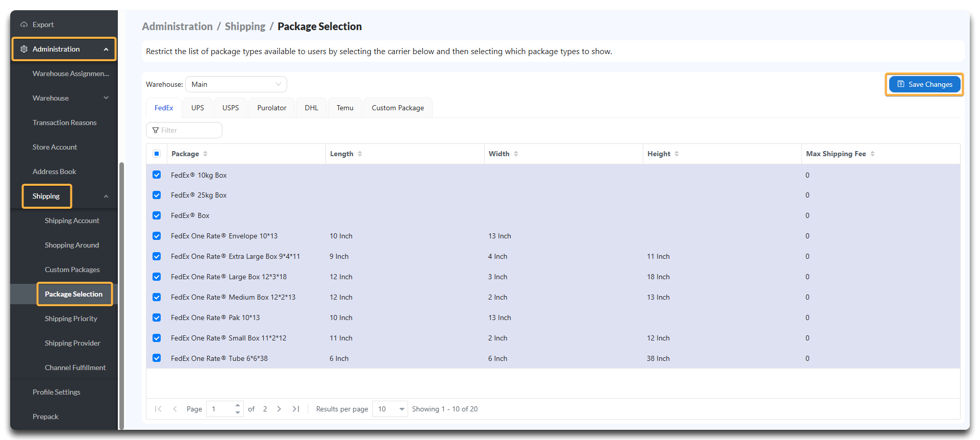Switch to the Temu tab
The image size is (980, 440).
coord(345,108)
